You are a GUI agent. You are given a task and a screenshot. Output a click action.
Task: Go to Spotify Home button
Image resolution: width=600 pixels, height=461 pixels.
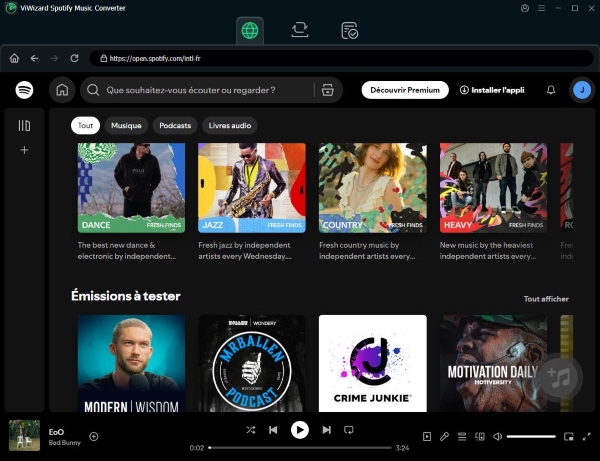tap(62, 90)
